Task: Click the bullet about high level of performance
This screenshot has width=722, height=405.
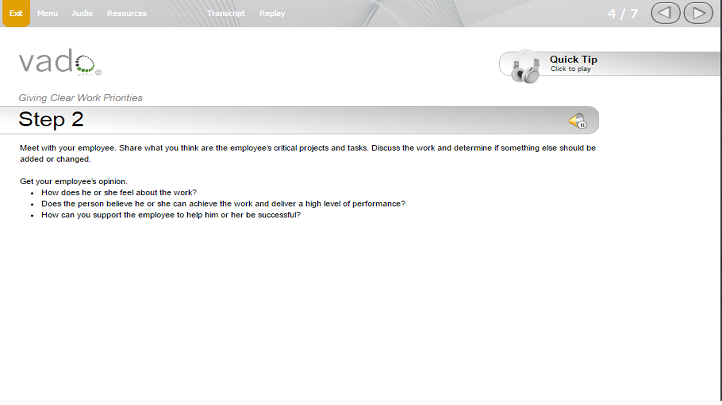Action: 223,204
